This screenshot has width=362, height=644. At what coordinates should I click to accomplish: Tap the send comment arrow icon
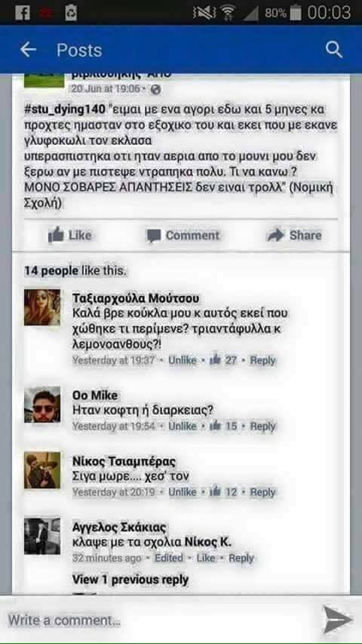tap(337, 620)
